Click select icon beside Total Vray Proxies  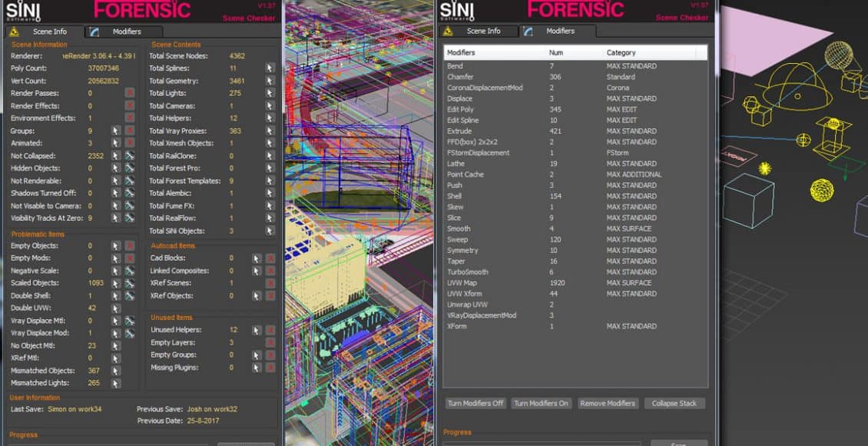tap(270, 131)
